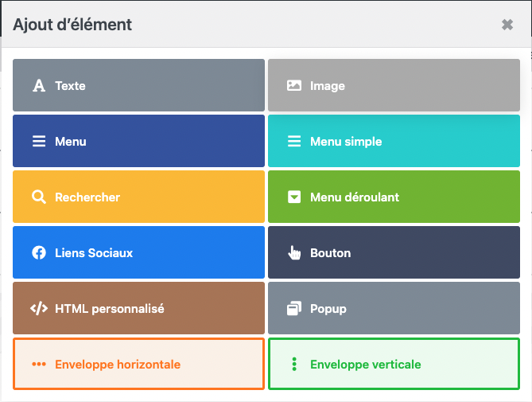This screenshot has width=532, height=402.
Task: Close the Ajout d'élément dialog
Action: [507, 25]
